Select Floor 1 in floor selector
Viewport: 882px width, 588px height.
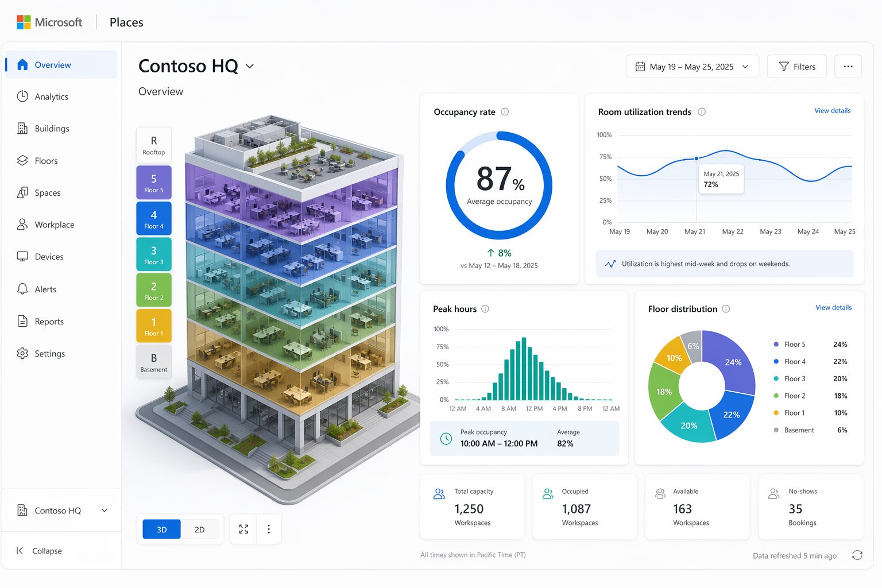154,326
